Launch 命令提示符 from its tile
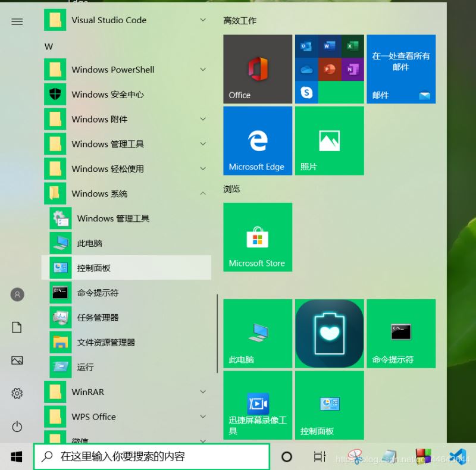Screen dimensions: 476x470 click(x=401, y=333)
